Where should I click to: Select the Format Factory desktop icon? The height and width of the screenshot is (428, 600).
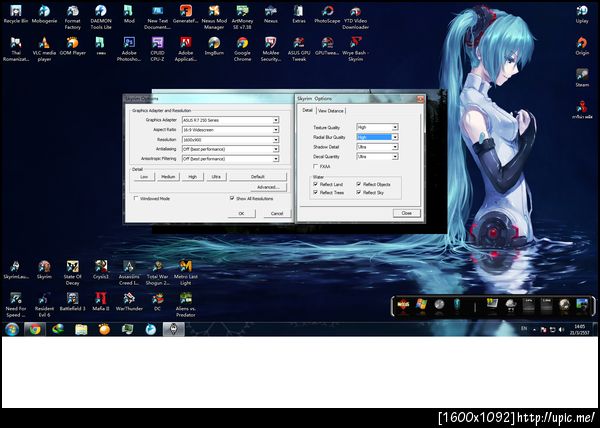click(x=72, y=17)
